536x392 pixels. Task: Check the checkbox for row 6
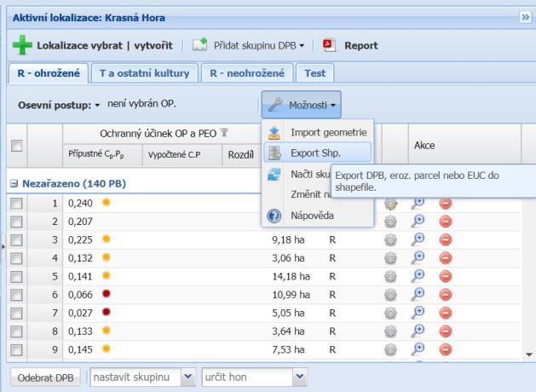point(16,295)
